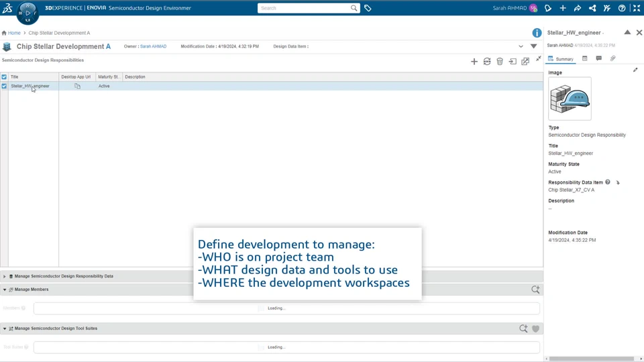644x362 pixels.
Task: Close the Stellar_HW_engineer info panel
Action: point(639,32)
